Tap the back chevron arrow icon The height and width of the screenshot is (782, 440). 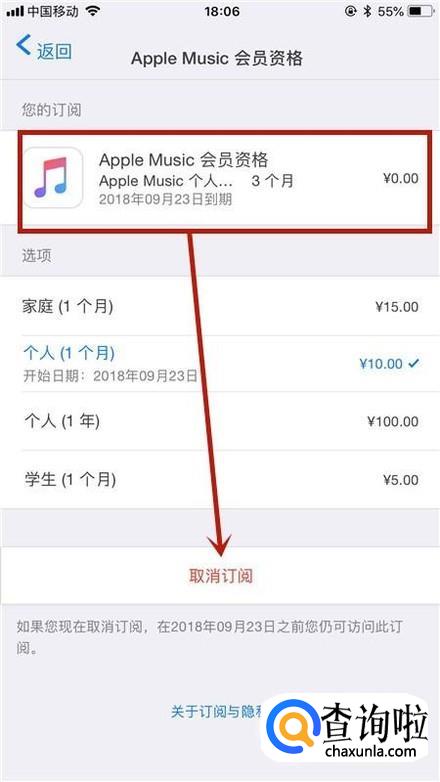(x=24, y=45)
